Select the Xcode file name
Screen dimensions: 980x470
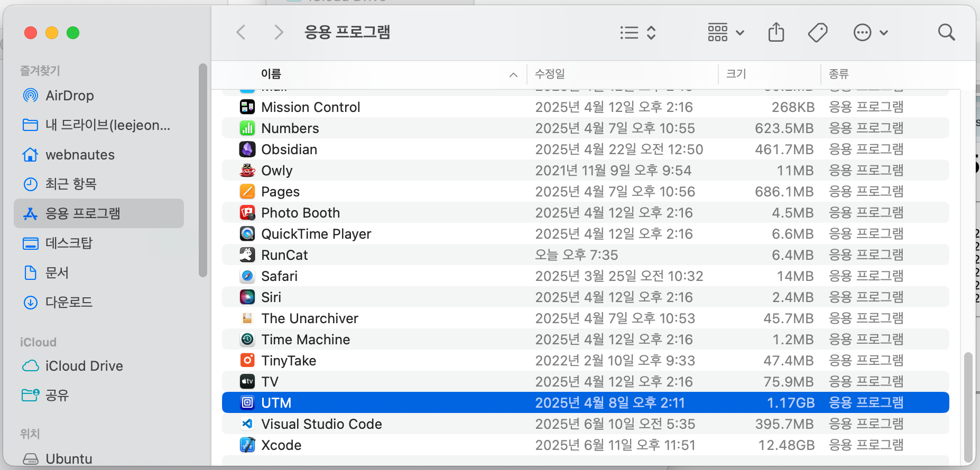[x=281, y=445]
